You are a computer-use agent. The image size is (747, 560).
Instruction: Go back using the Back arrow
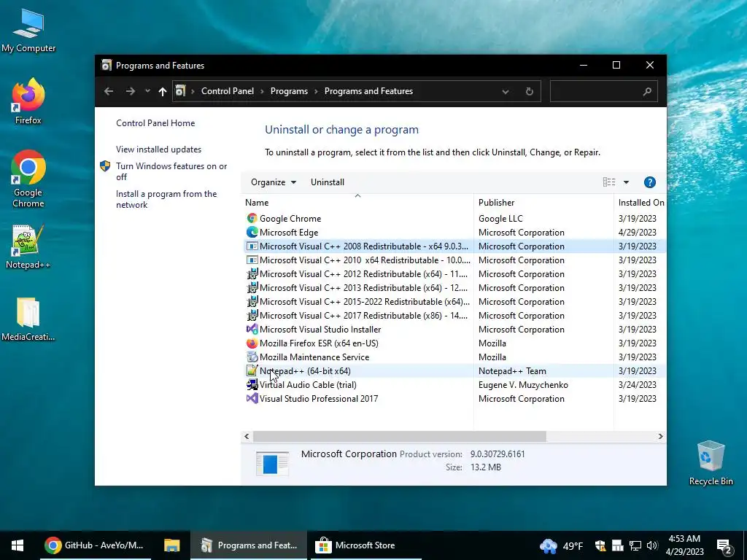click(109, 91)
